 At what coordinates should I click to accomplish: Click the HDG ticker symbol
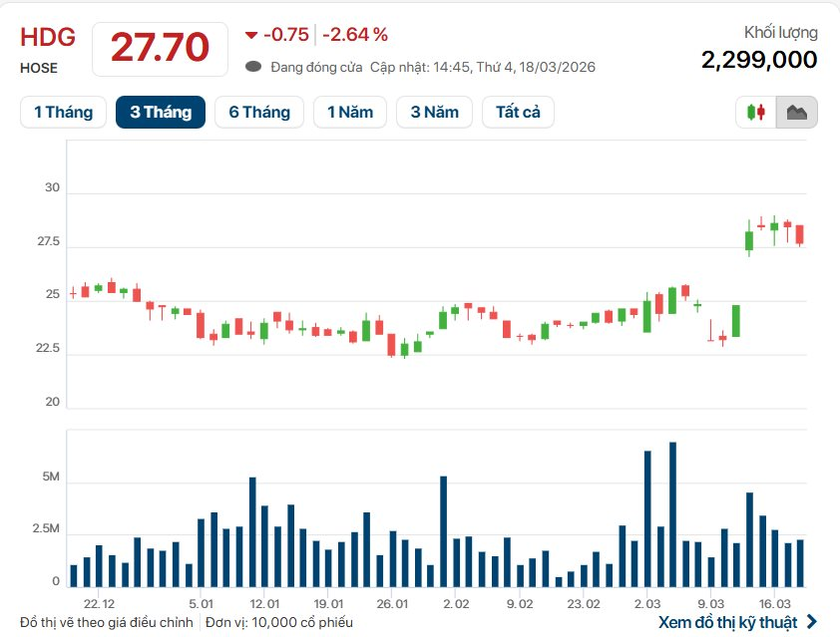pos(48,38)
